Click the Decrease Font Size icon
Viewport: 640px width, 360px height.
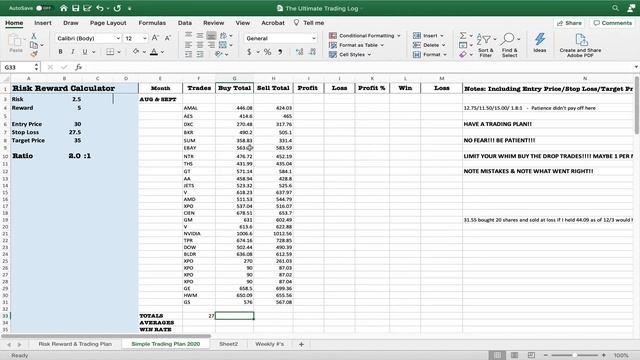coord(168,38)
